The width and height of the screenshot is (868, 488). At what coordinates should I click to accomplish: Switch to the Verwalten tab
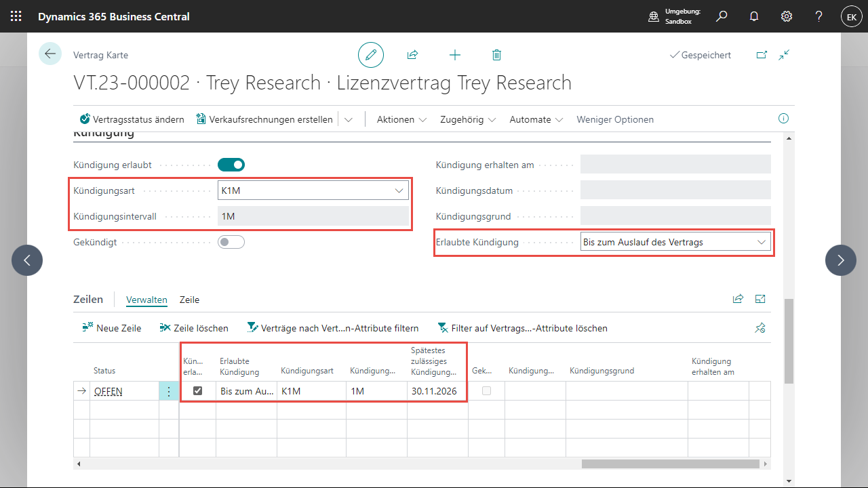coord(146,300)
